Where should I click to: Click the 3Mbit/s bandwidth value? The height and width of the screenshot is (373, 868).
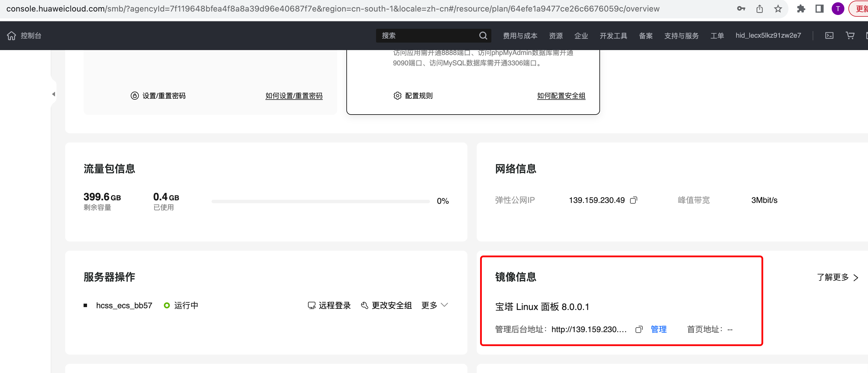[764, 200]
